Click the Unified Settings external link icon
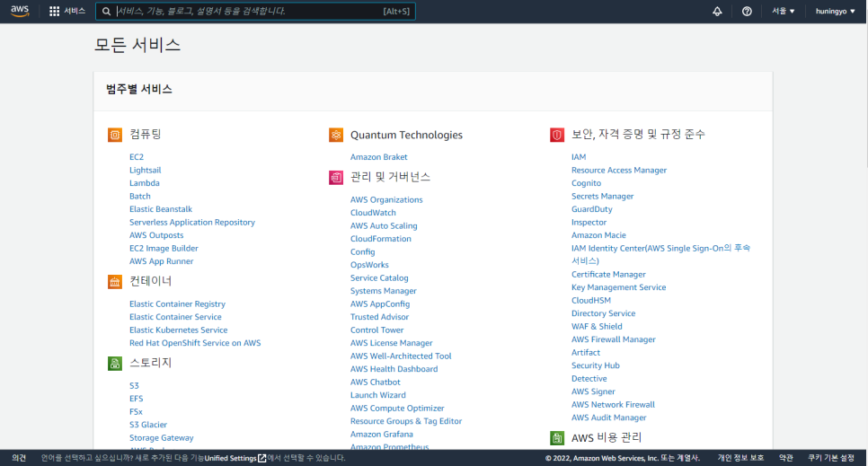Screen dimensions: 868x466 point(262,458)
